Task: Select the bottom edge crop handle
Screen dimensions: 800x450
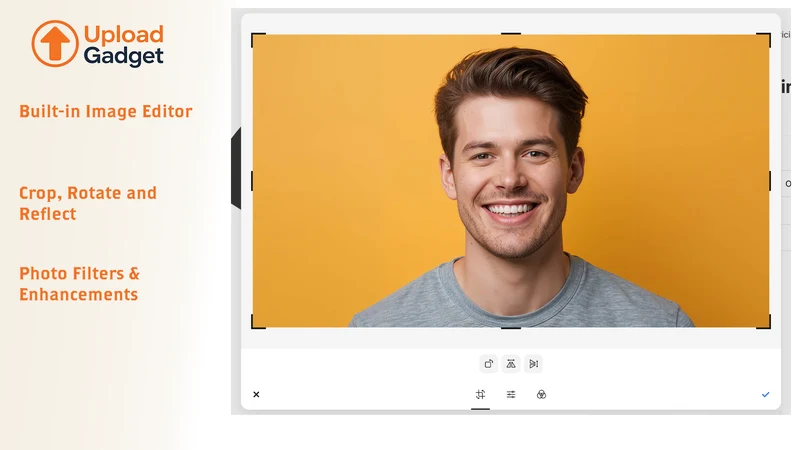Action: click(x=511, y=328)
